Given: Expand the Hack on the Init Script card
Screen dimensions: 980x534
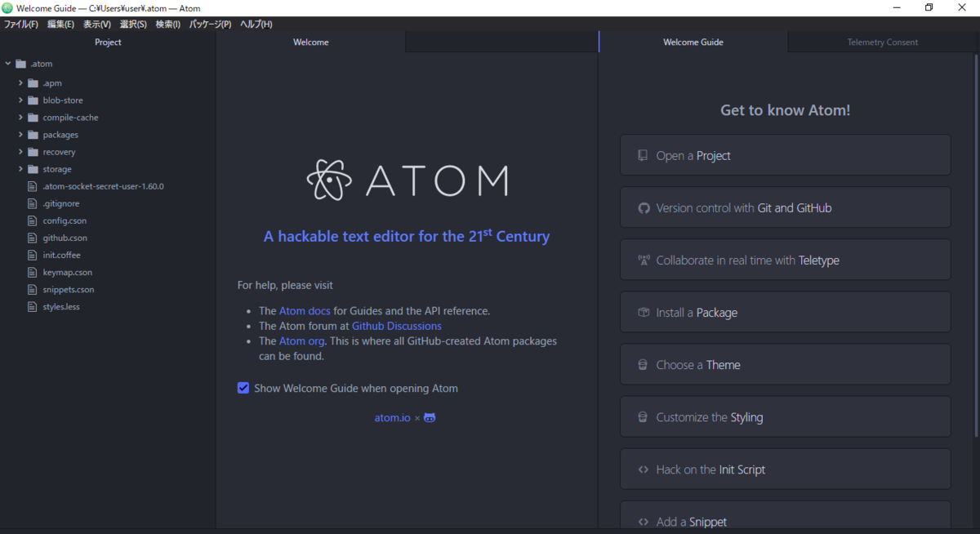Looking at the screenshot, I should [x=786, y=469].
